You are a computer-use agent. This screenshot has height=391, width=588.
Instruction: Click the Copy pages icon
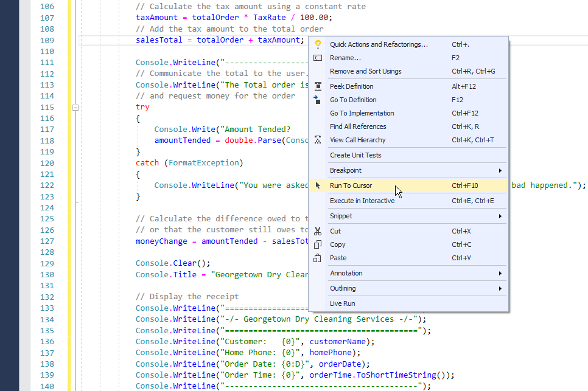point(318,244)
